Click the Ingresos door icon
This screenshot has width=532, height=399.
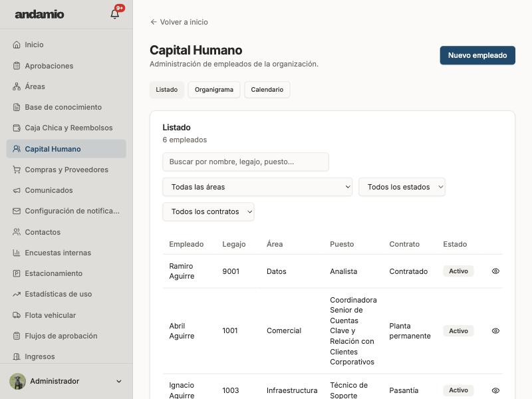click(16, 356)
